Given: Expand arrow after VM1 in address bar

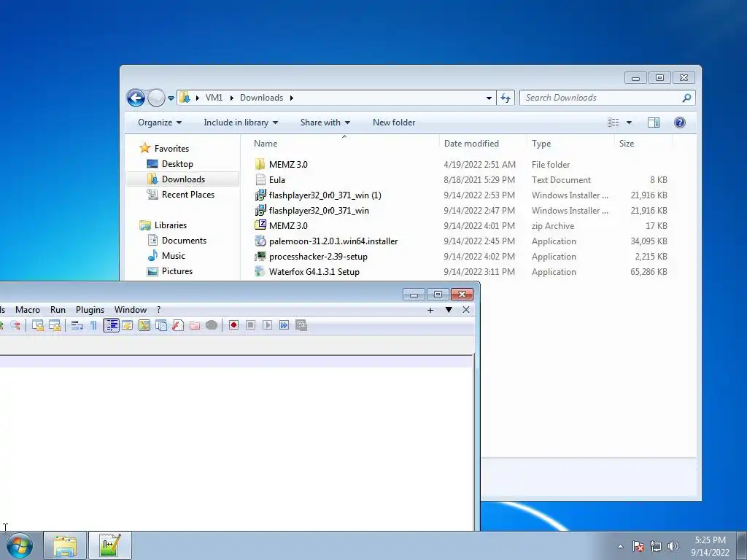Looking at the screenshot, I should [231, 98].
